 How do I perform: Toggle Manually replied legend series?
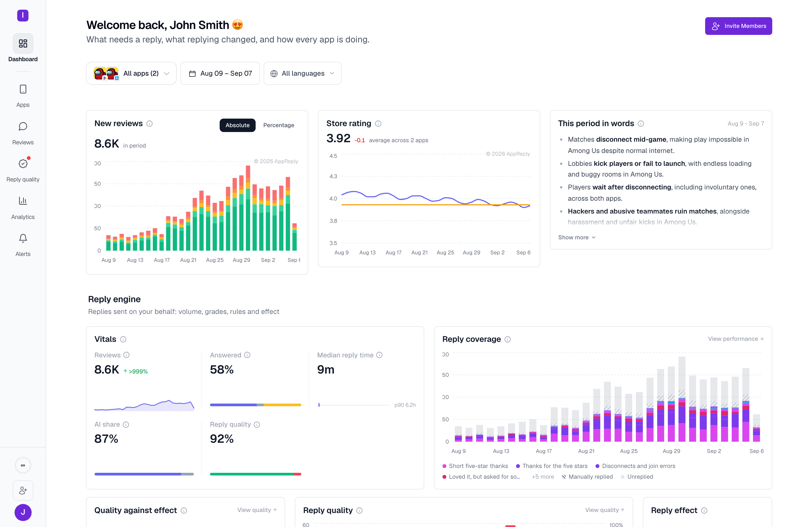587,477
